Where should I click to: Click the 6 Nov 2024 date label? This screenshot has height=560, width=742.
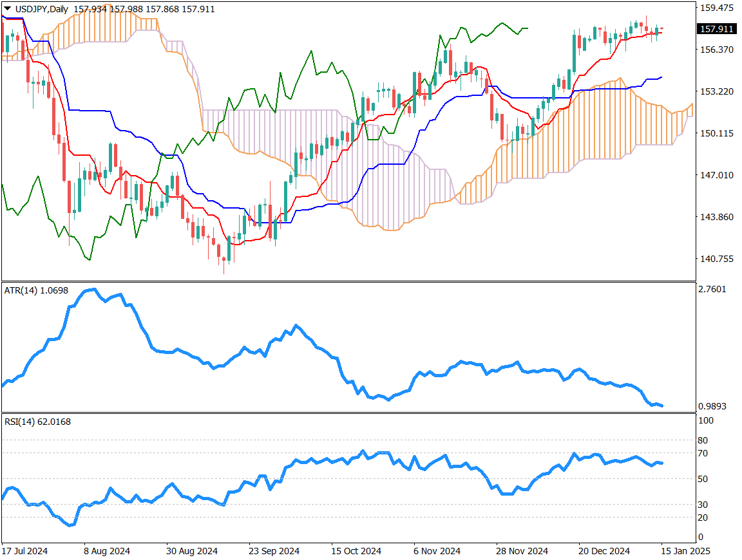pos(439,551)
